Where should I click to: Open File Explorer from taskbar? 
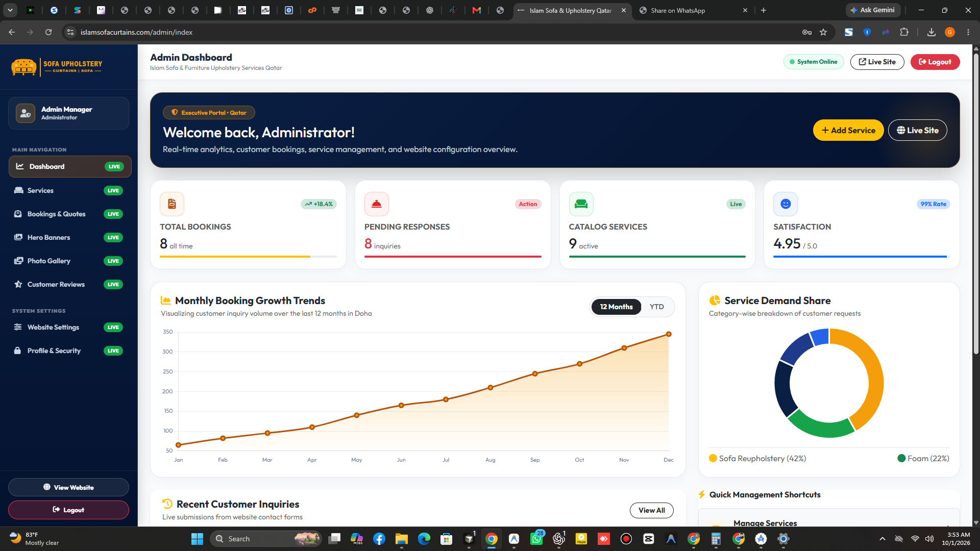[401, 539]
